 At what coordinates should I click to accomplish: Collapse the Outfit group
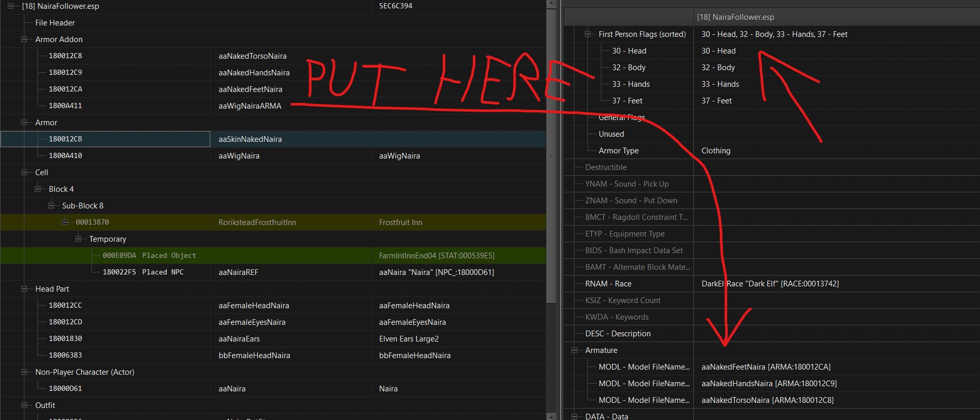coord(24,405)
